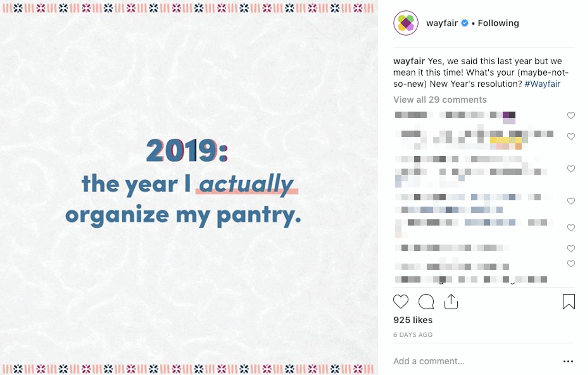Screen dimensions: 588x375
Task: Like the first comment with its heart icon
Action: click(571, 115)
